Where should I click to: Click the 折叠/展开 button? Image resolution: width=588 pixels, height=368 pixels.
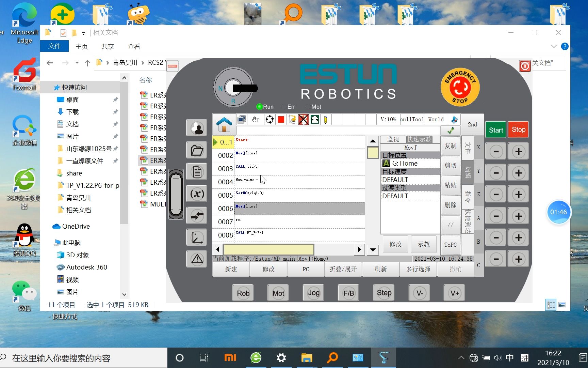point(343,269)
